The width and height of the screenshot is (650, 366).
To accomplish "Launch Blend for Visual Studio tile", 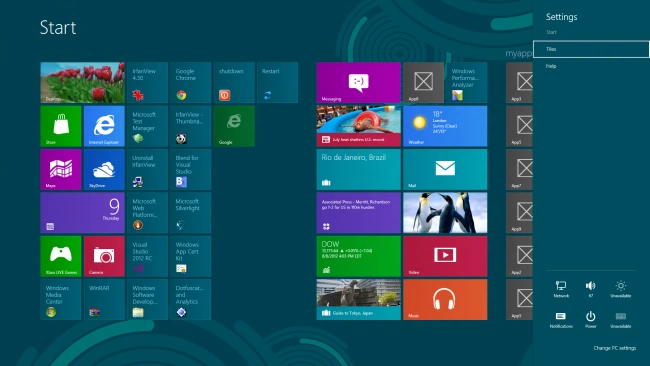I will pyautogui.click(x=191, y=170).
